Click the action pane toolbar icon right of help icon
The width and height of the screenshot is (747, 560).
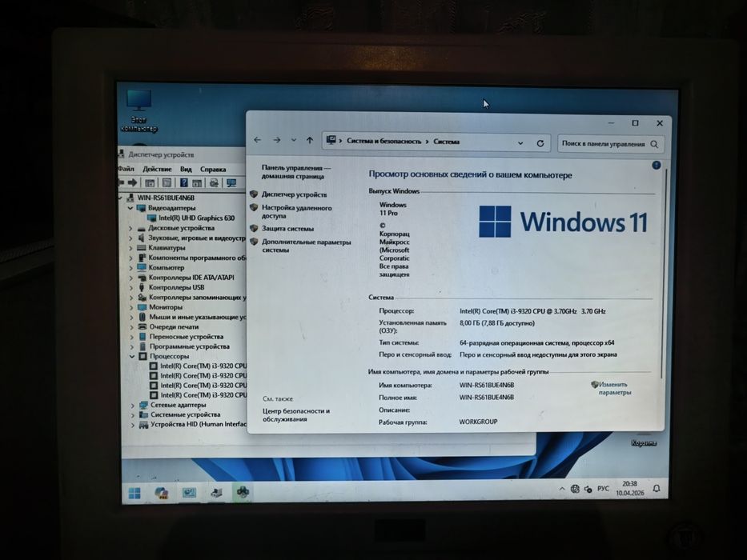[x=197, y=183]
